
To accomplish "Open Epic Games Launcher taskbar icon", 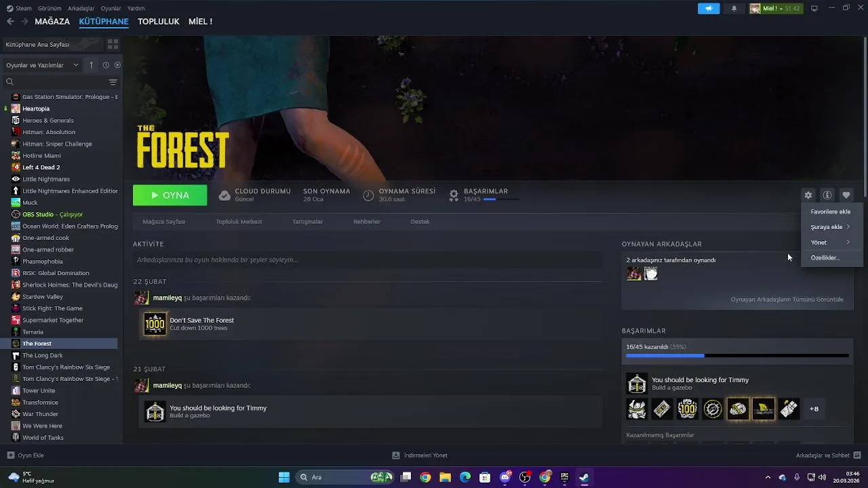I will tap(564, 477).
